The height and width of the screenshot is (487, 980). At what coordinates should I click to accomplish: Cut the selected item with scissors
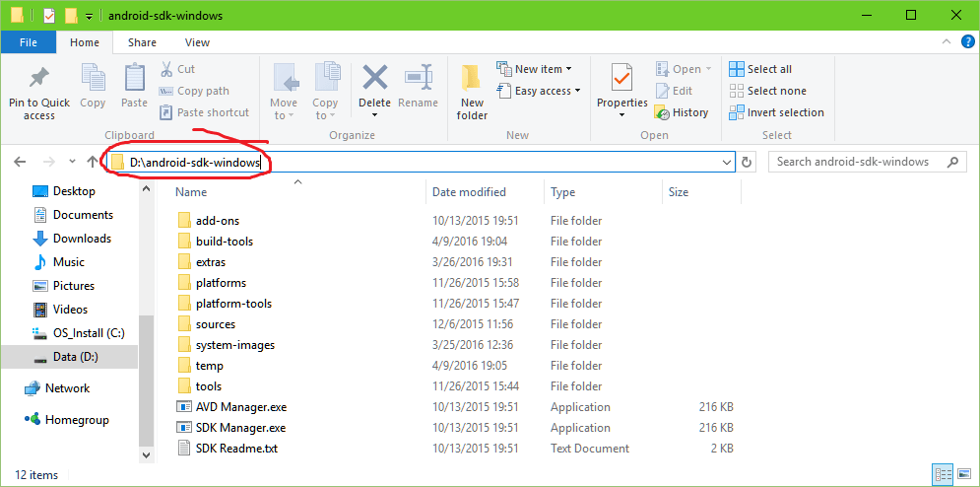[177, 69]
